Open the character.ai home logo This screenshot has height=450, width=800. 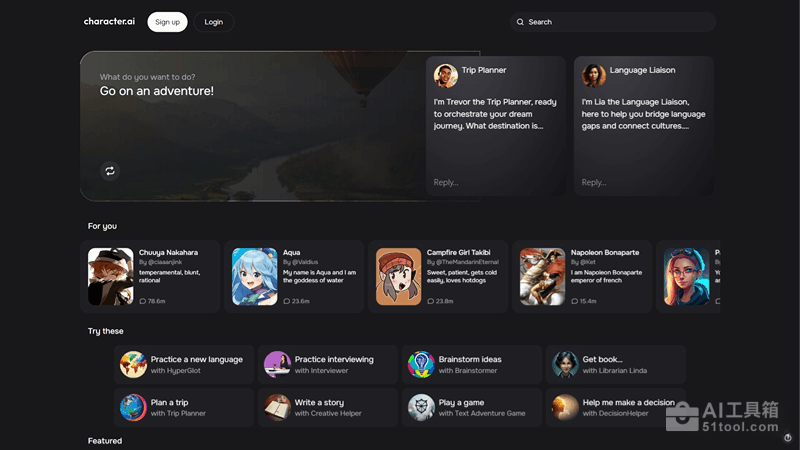[109, 22]
